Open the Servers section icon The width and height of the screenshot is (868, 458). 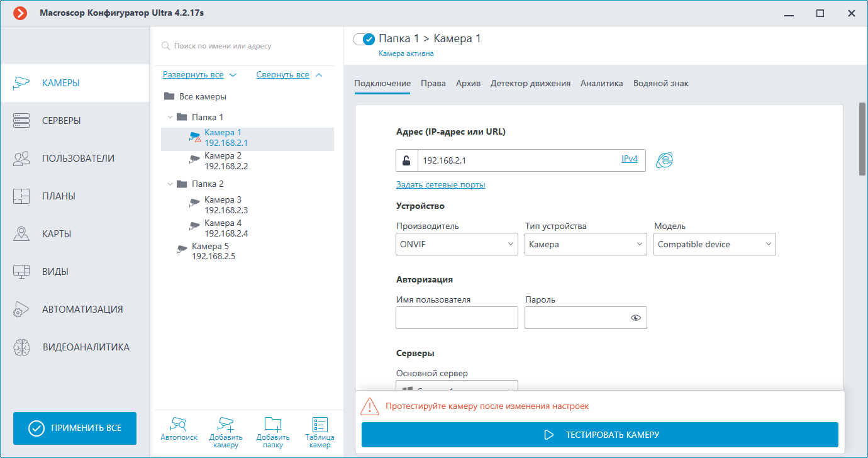tap(21, 120)
